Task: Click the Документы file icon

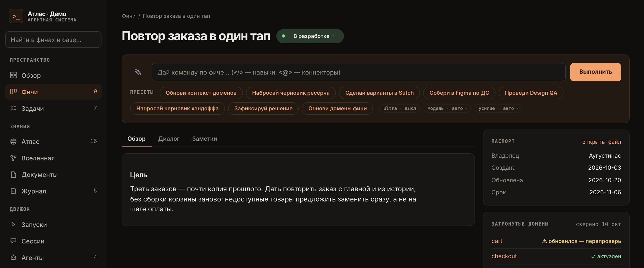Action: [x=13, y=175]
